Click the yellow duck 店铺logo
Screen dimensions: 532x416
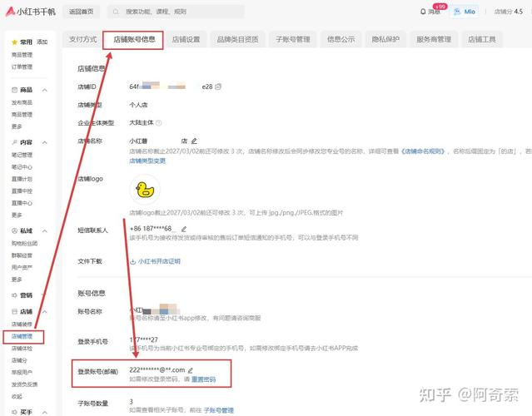(x=145, y=190)
